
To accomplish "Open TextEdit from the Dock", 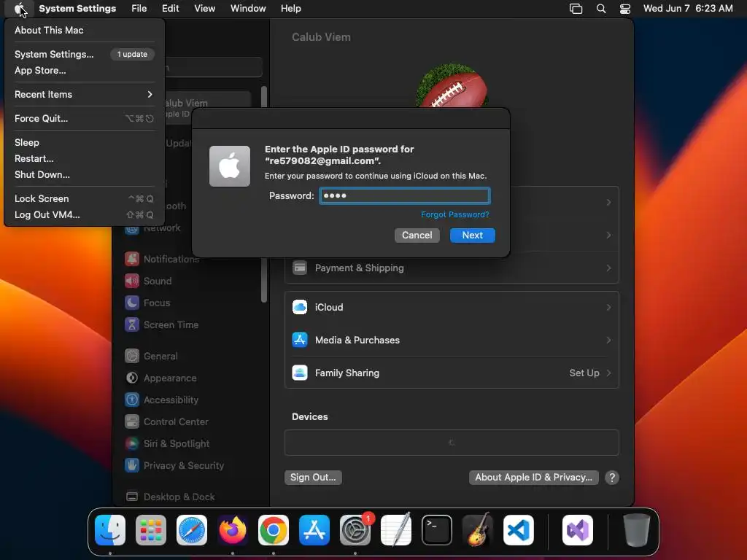I will 396,530.
